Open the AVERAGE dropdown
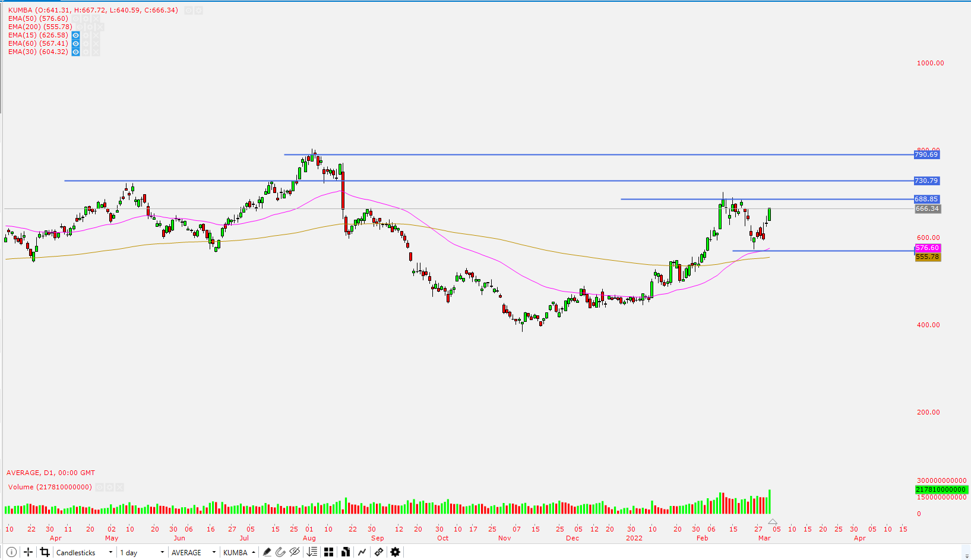971x560 pixels. click(191, 552)
